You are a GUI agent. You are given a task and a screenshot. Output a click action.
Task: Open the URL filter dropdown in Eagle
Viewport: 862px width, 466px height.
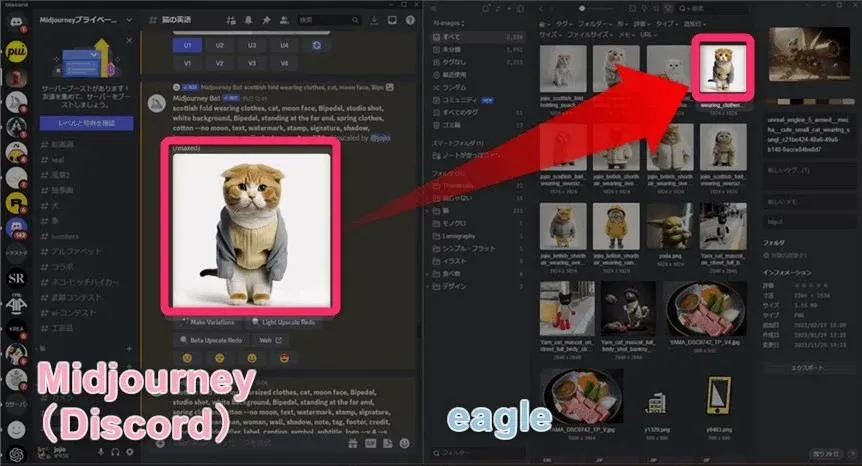[x=648, y=35]
